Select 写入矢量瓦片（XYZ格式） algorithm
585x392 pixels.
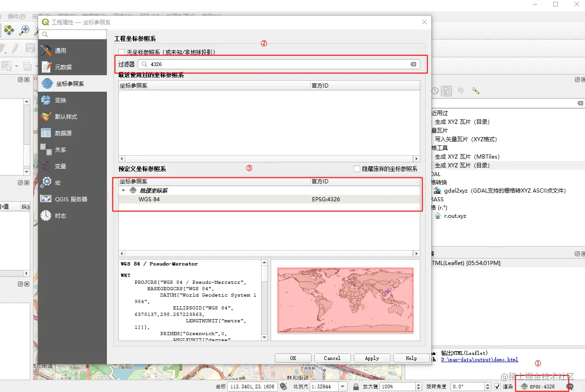(466, 139)
